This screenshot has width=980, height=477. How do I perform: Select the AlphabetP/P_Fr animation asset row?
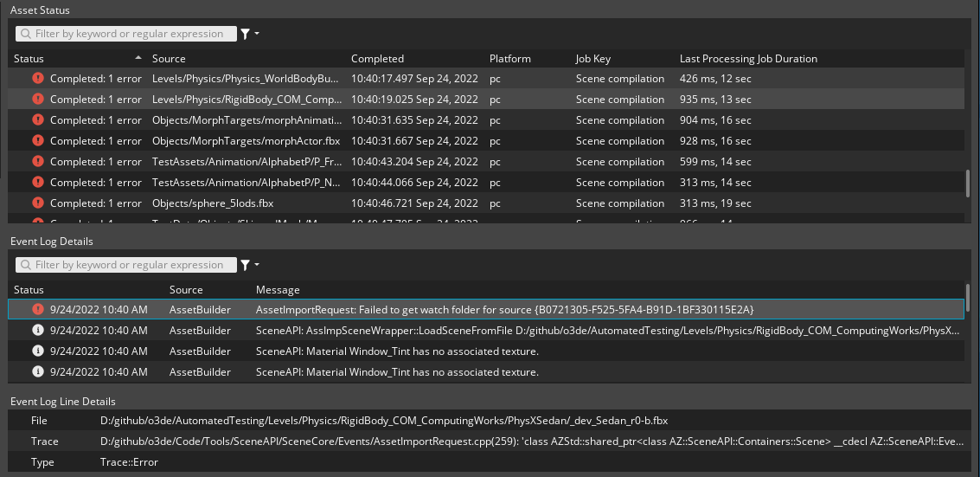[247, 161]
